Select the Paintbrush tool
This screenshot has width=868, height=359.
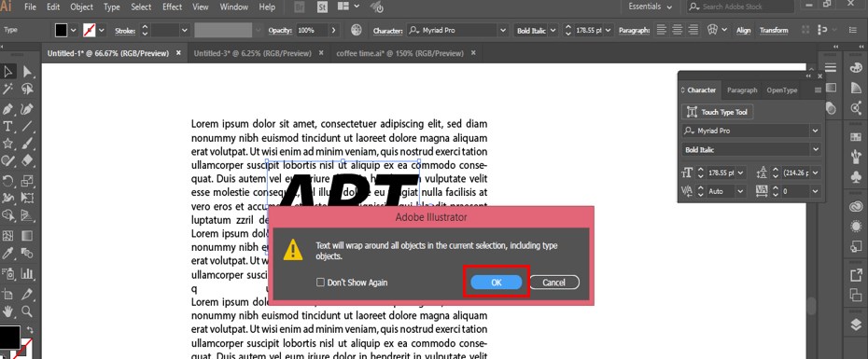coord(27,144)
